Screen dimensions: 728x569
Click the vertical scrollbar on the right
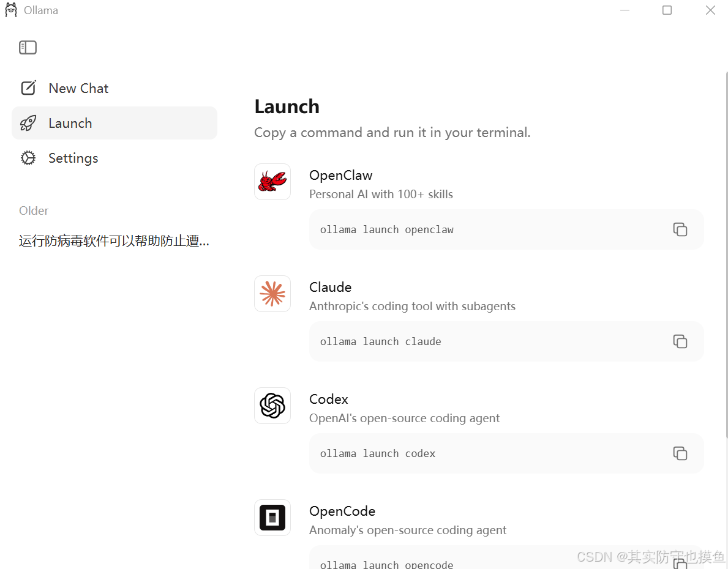[x=727, y=255]
